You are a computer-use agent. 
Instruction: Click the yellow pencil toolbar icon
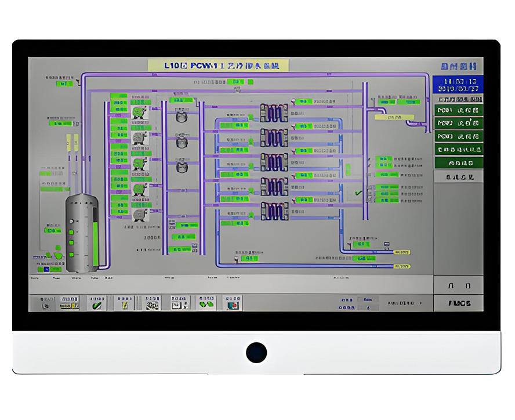124,303
